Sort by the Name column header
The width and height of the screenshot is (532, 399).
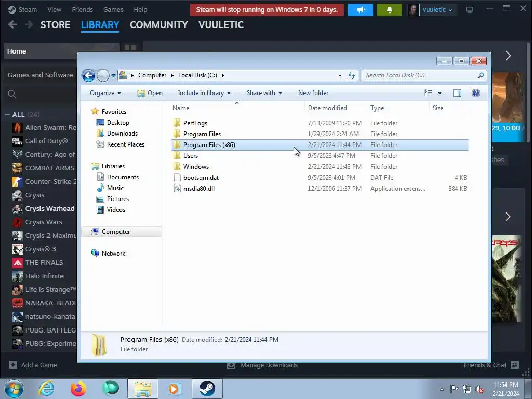(237, 108)
